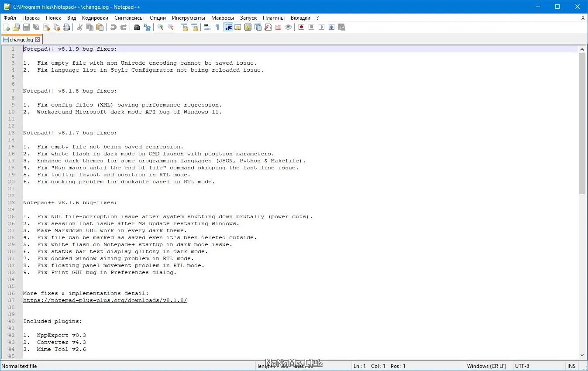
Task: Toggle the indent guide toolbar button
Action: 228,27
